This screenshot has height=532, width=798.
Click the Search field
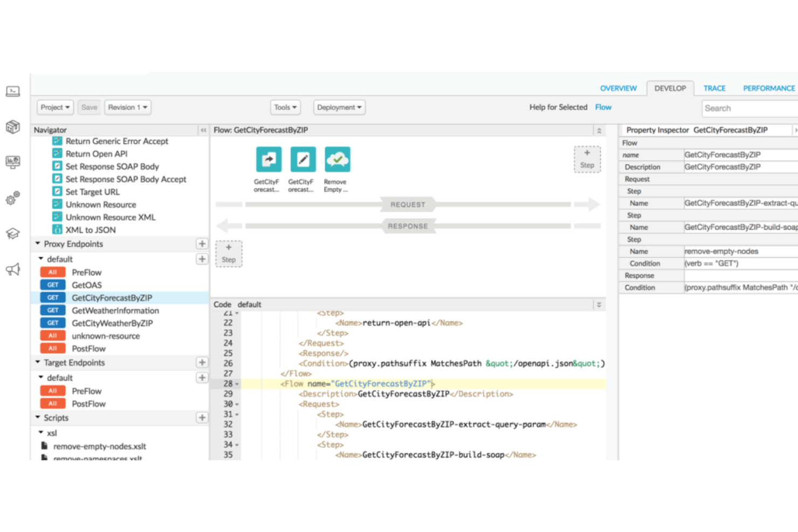click(750, 108)
